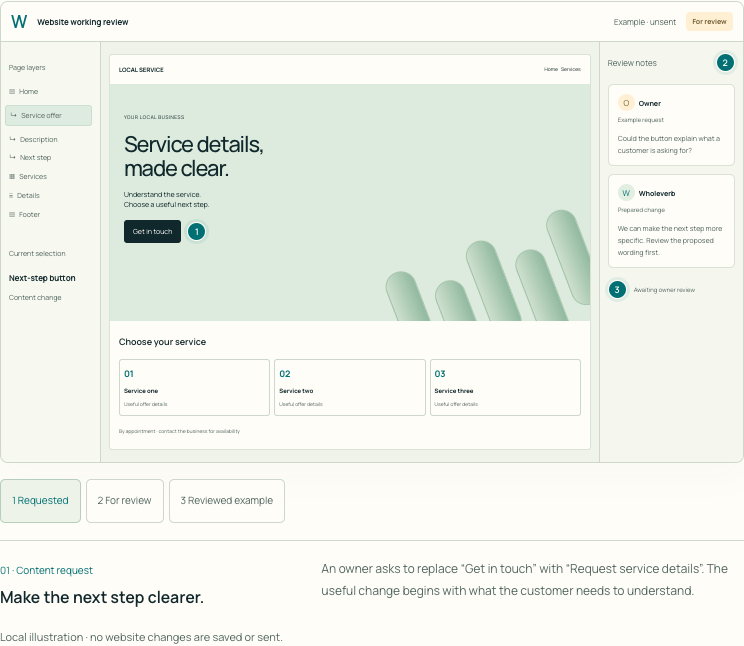Viewport: 744px width, 646px height.
Task: Open the Details layer
Action: click(24, 196)
